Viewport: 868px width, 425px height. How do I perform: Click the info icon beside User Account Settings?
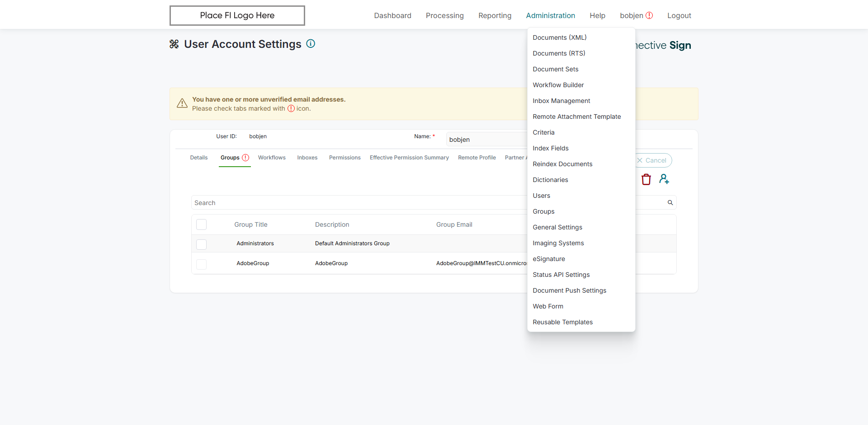(x=311, y=44)
